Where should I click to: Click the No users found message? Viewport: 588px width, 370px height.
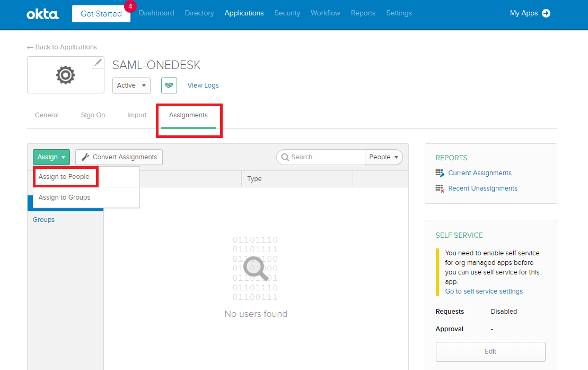[256, 314]
